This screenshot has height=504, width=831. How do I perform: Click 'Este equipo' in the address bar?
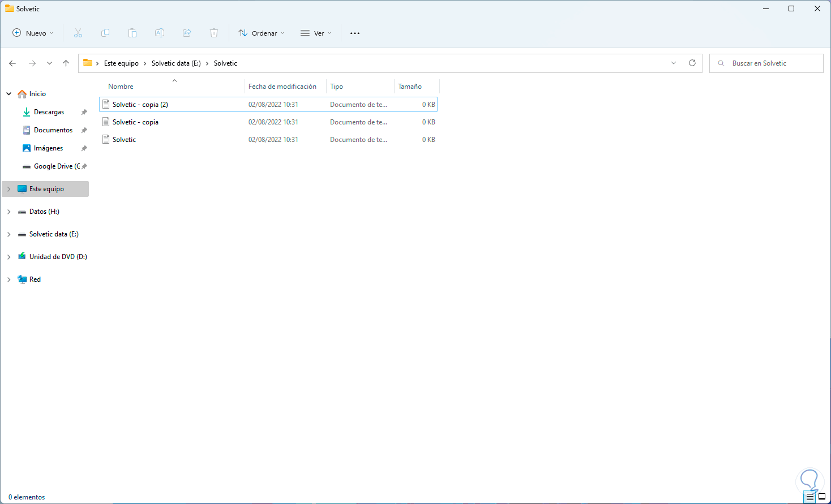click(x=121, y=63)
